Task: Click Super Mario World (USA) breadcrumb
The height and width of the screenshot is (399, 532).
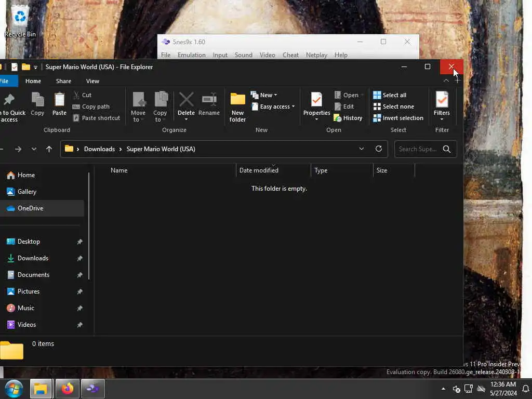Action: point(161,149)
